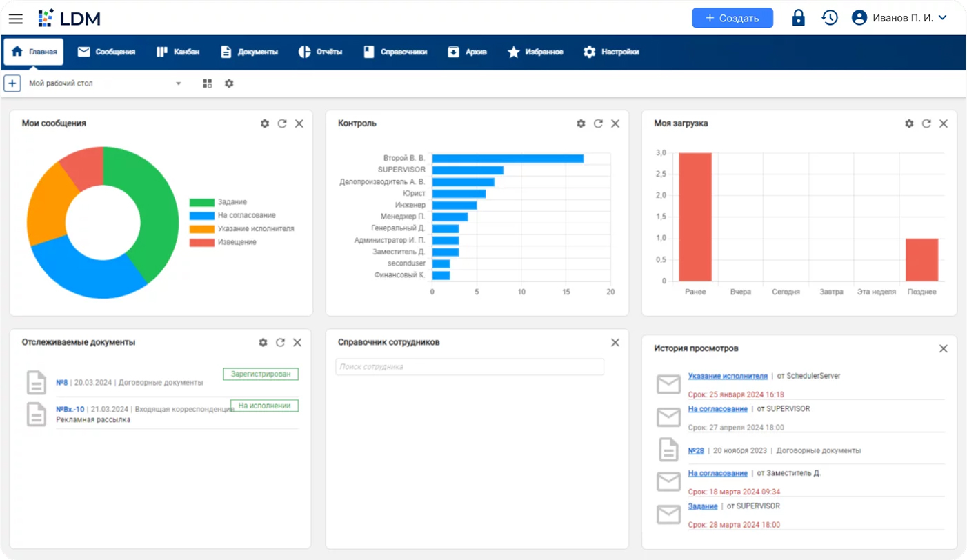967x560 pixels.
Task: Open desktop settings gear beside grid icon
Action: tap(229, 83)
